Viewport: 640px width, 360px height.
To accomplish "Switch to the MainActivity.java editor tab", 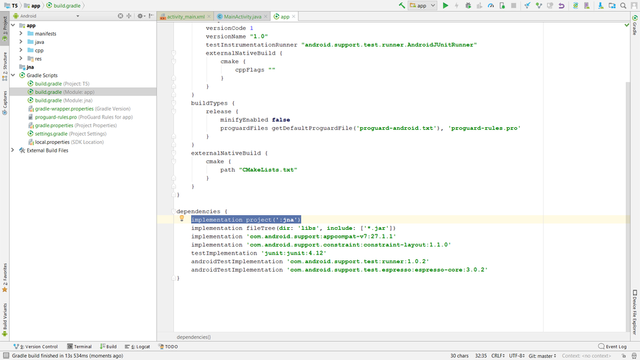I will [x=242, y=17].
